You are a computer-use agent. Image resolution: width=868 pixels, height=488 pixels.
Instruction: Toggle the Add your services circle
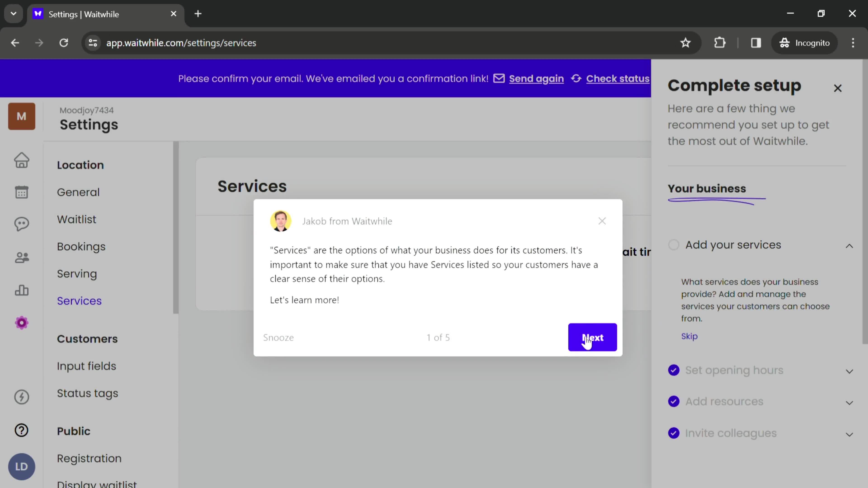674,245
